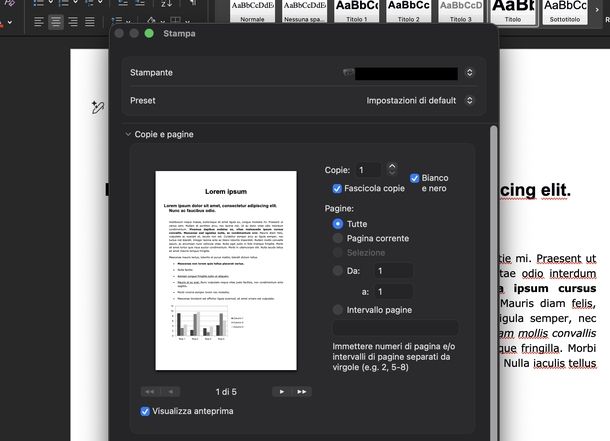Click the Copie number field
Image resolution: width=610 pixels, height=441 pixels.
pyautogui.click(x=368, y=170)
